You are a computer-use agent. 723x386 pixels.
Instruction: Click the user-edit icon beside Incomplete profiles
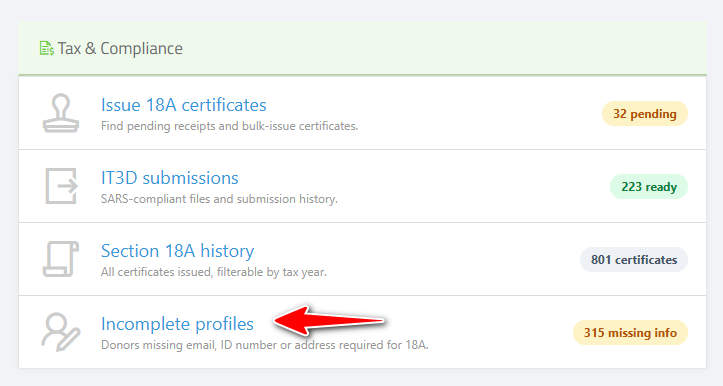click(x=61, y=332)
